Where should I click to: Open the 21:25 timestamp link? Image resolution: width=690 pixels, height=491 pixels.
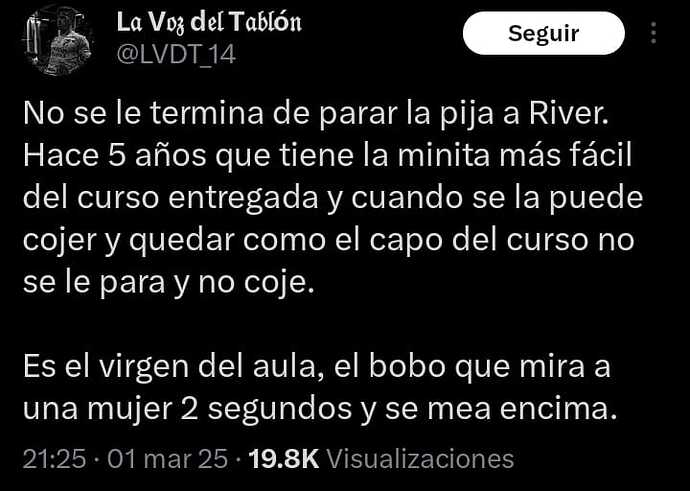coord(54,459)
